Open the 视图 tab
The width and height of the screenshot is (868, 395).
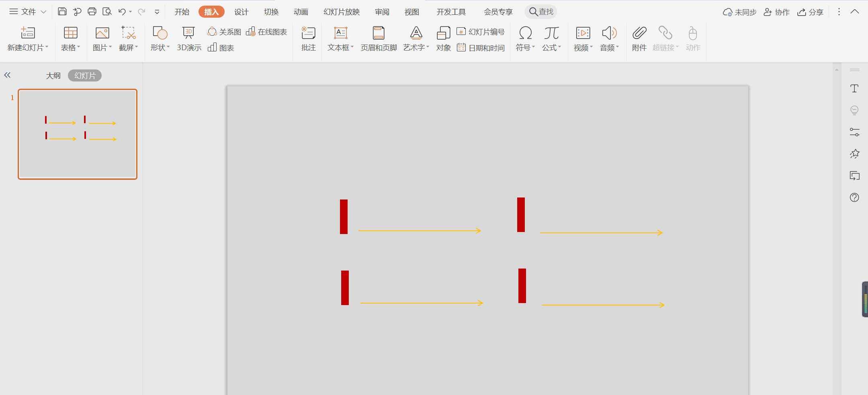[x=411, y=12]
